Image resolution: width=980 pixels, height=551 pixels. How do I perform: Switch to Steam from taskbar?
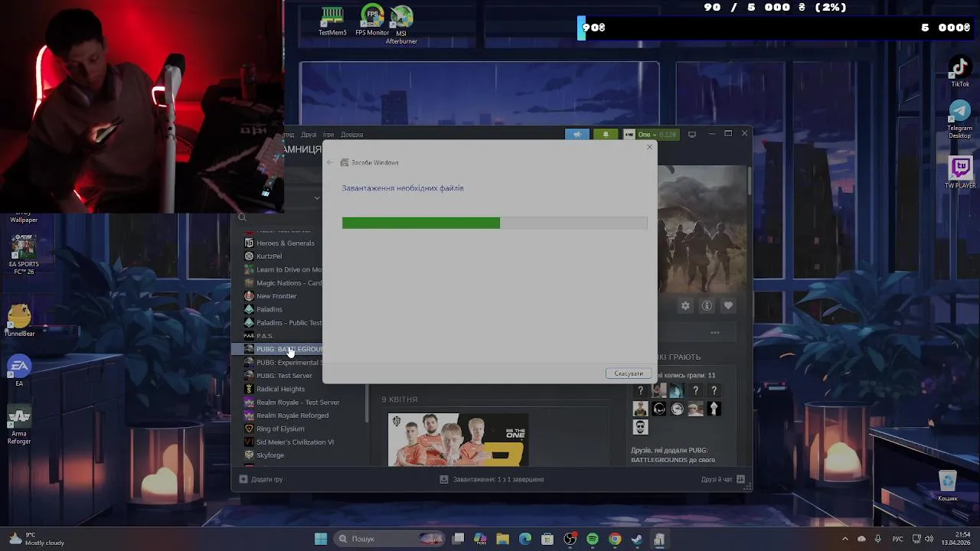coord(637,539)
